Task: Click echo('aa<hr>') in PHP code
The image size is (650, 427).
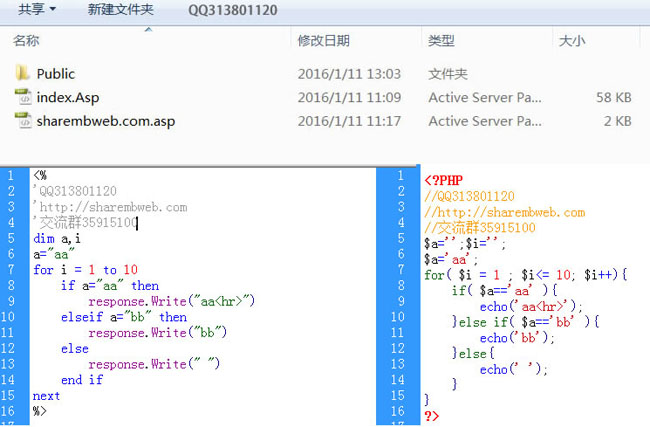Action: coord(531,307)
